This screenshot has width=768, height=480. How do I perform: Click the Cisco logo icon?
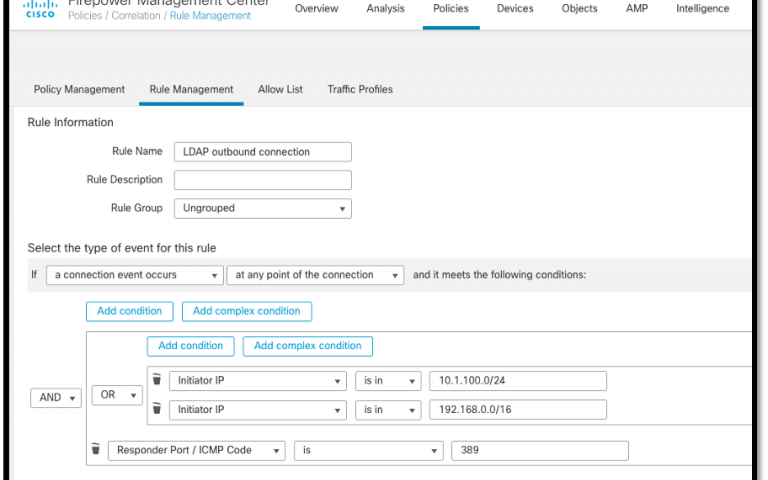tap(39, 9)
